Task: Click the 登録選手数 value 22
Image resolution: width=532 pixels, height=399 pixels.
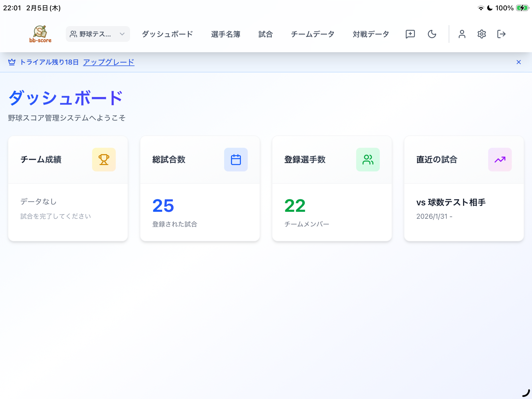Action: coord(295,206)
